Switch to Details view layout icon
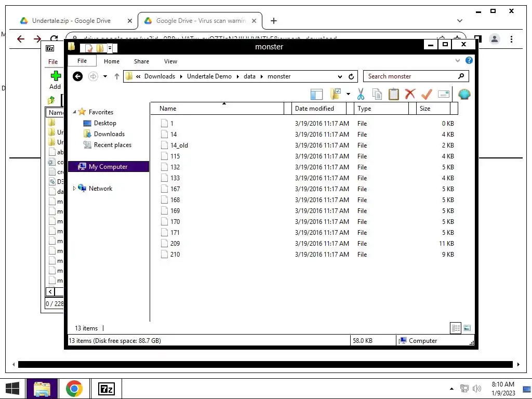The width and height of the screenshot is (532, 399). click(456, 328)
